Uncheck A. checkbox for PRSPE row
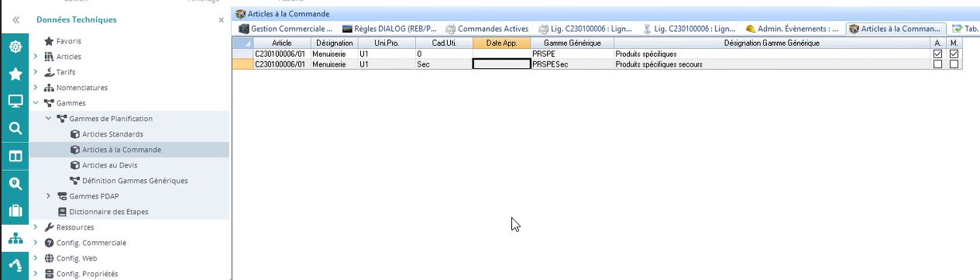980x280 pixels. [x=937, y=54]
